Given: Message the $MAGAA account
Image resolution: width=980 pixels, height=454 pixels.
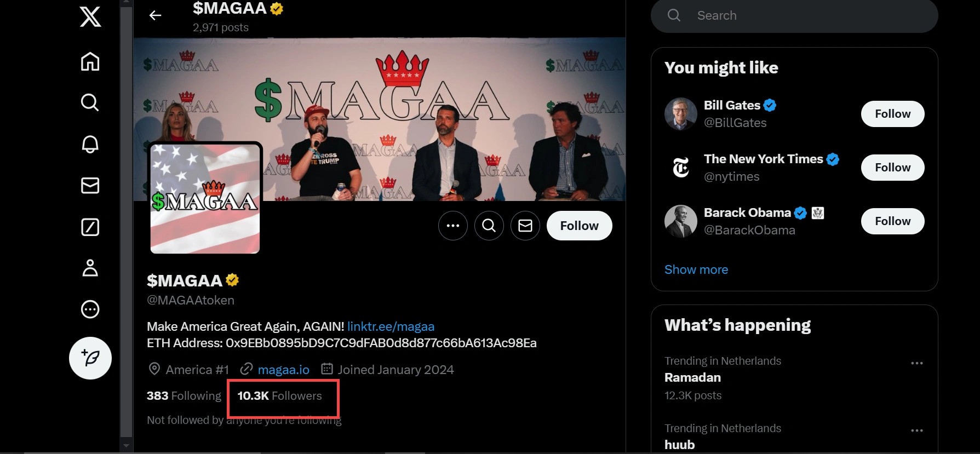Looking at the screenshot, I should pos(525,226).
